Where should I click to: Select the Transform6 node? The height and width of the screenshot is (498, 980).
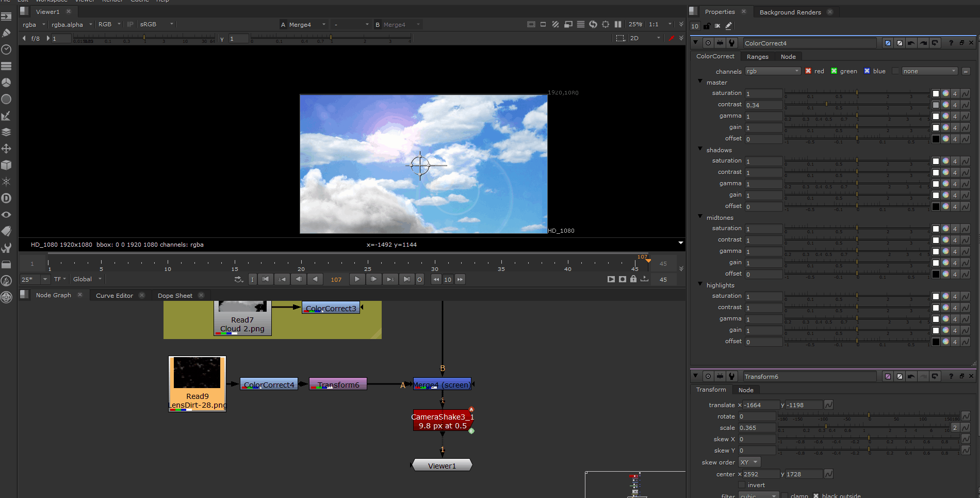[x=338, y=384]
